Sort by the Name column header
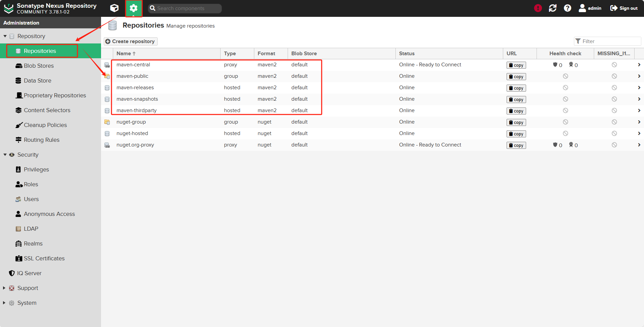The image size is (644, 327). pos(166,54)
